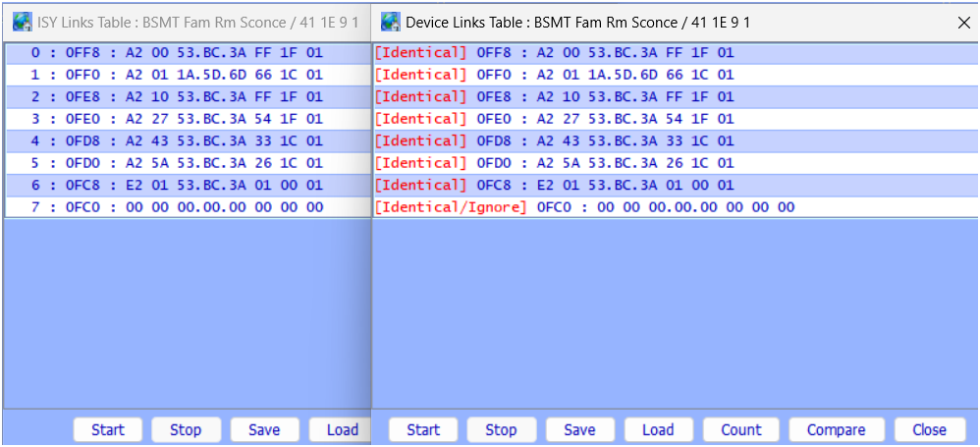Screen dimensions: 980x447
Task: Select Device row [Identical] 0FD8
Action: [x=677, y=141]
